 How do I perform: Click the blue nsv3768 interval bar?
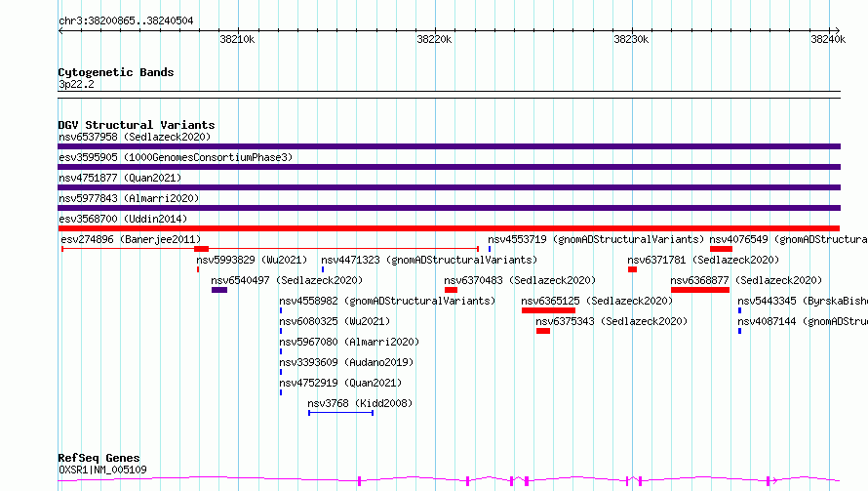point(341,413)
